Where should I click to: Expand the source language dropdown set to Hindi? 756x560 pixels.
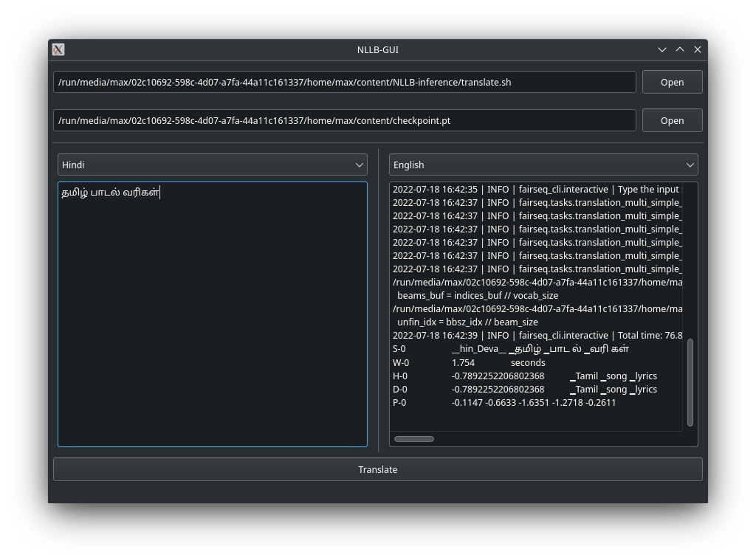(212, 165)
